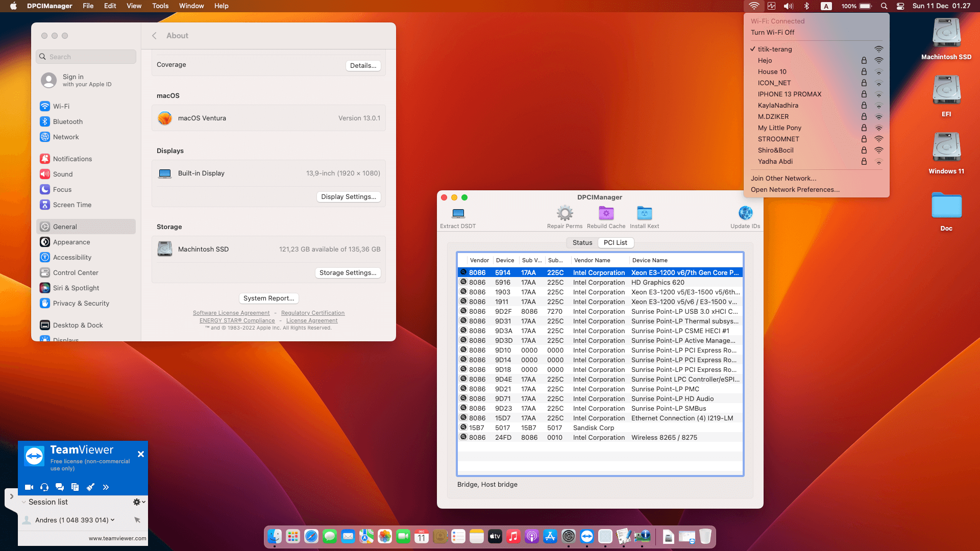Open www.teamviewer.com link

[x=117, y=538]
